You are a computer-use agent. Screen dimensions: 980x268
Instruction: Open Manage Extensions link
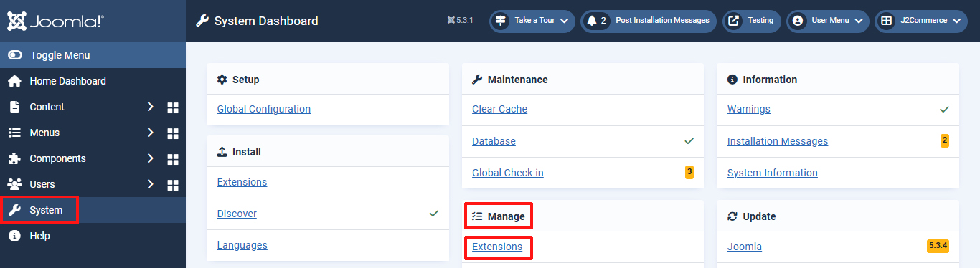(x=497, y=247)
